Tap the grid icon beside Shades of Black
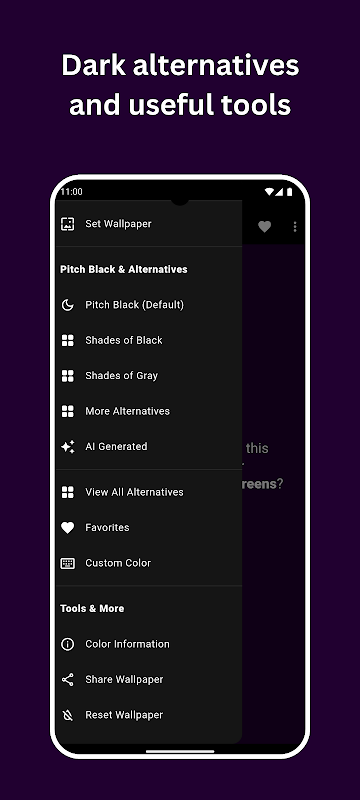360x800 pixels. 67,340
